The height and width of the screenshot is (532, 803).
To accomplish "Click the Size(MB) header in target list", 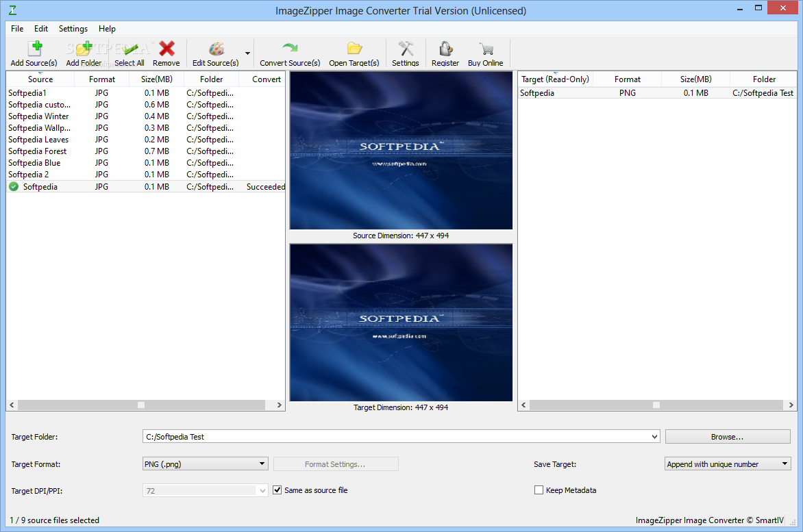I will click(x=696, y=79).
